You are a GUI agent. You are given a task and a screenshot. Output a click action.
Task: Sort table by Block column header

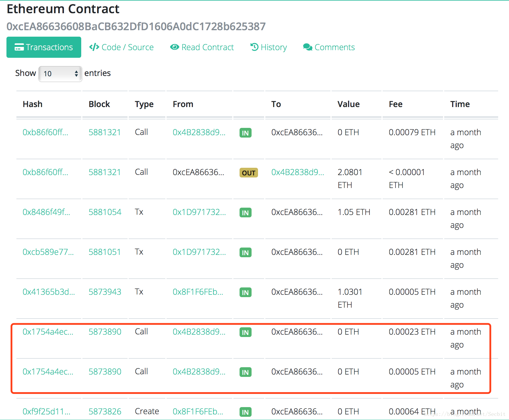(99, 104)
